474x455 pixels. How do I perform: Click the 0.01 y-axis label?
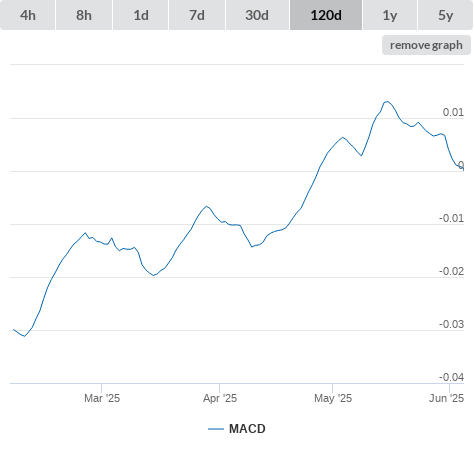453,112
